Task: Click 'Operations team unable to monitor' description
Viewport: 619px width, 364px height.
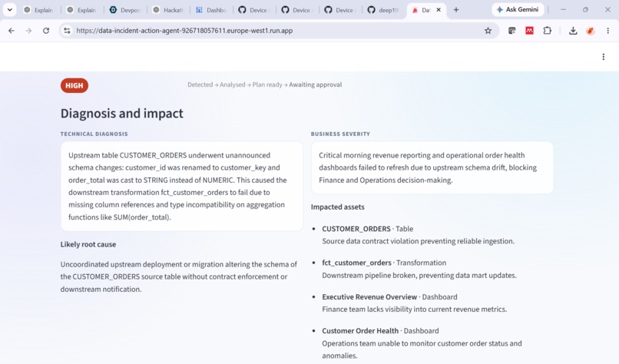Action: 422,349
